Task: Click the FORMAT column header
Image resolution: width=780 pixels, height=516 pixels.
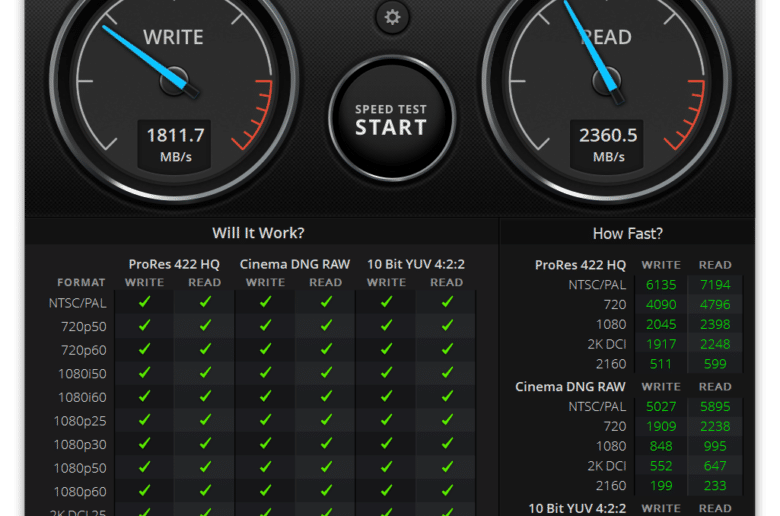Action: (x=81, y=283)
